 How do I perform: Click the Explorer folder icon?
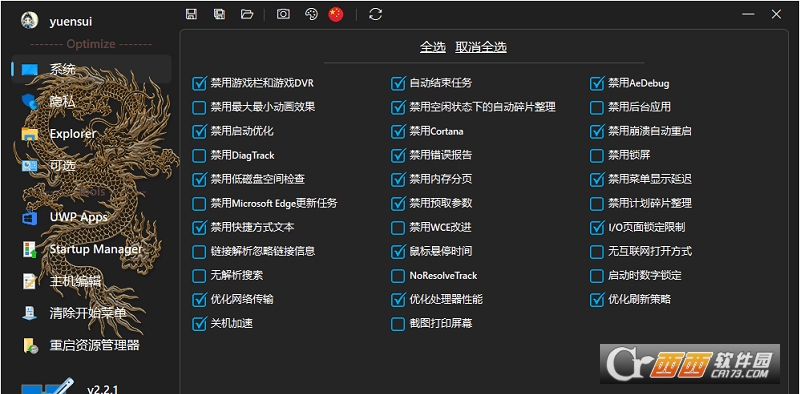tap(30, 134)
